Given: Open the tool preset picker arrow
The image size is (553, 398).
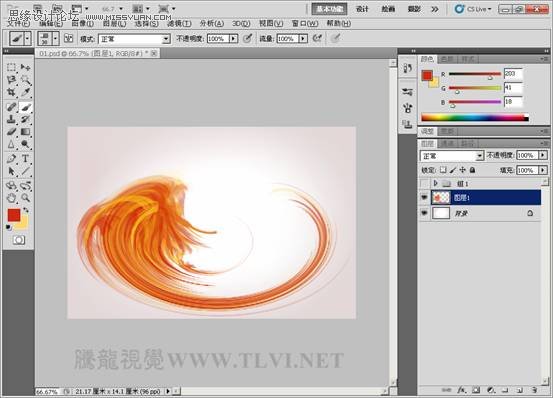Looking at the screenshot, I should click(28, 38).
